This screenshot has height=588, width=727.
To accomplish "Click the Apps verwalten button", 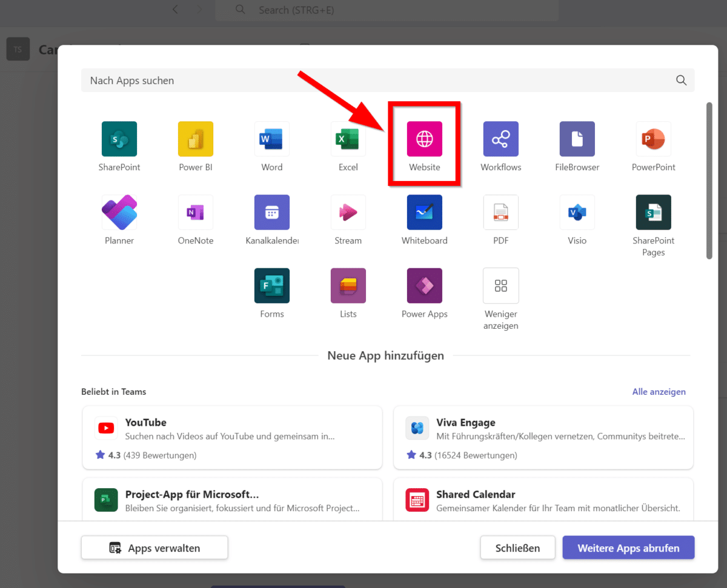I will [x=154, y=548].
